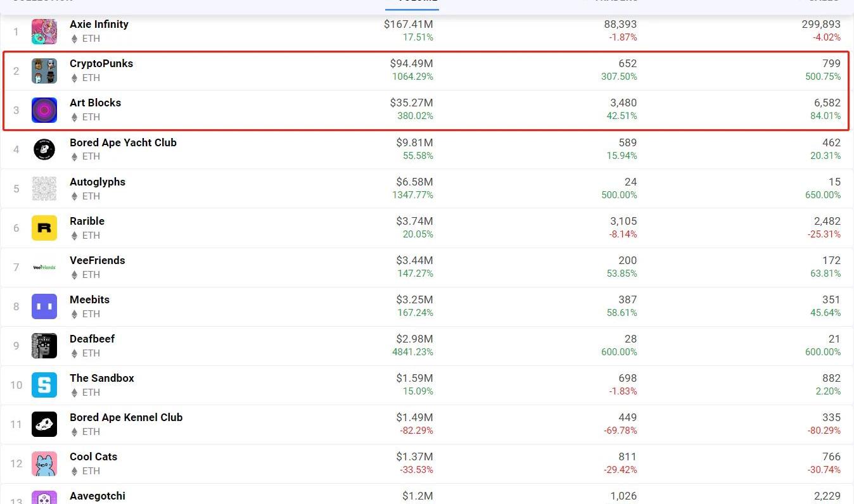Open the Bored Ape Kennel Club logo

coord(44,424)
